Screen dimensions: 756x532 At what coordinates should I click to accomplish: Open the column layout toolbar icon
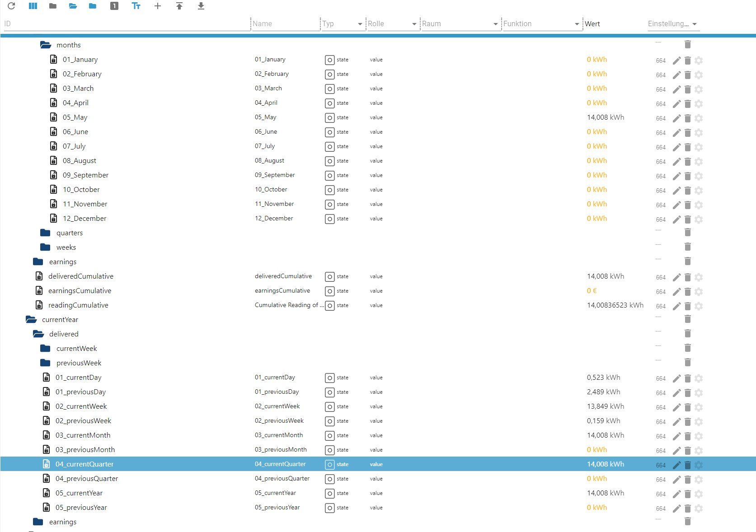click(33, 6)
